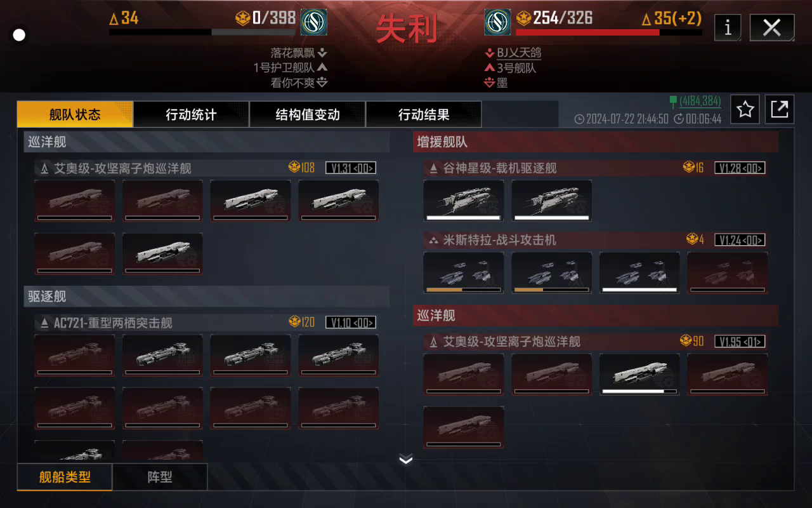Click the info "i" button
Image resolution: width=812 pixels, height=508 pixels.
[x=728, y=27]
